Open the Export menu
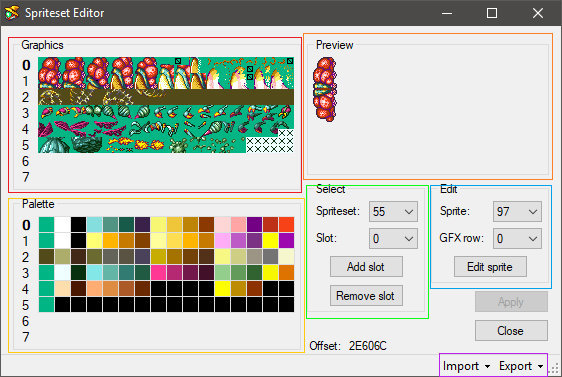Image resolution: width=562 pixels, height=377 pixels. pos(521,366)
